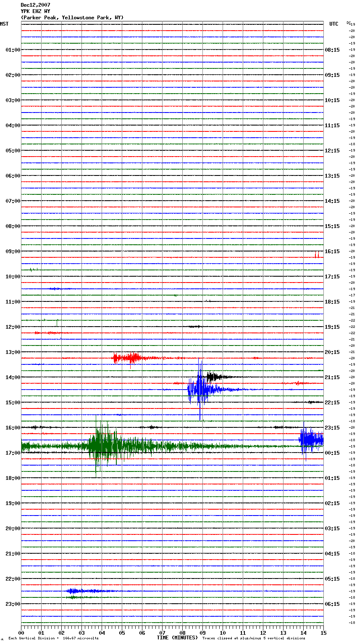Click the 21:15 UTC time label
Viewport: 357px width, 644px height.
click(x=332, y=377)
